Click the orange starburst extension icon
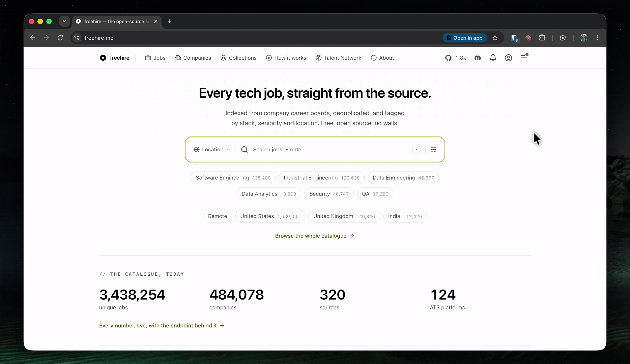 (x=528, y=38)
